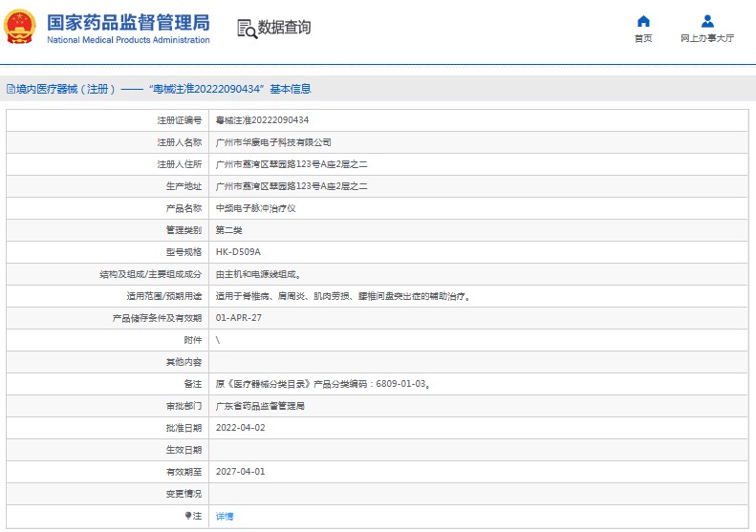Image resolution: width=756 pixels, height=532 pixels.
Task: Click the 备注 label
Action: (x=193, y=384)
